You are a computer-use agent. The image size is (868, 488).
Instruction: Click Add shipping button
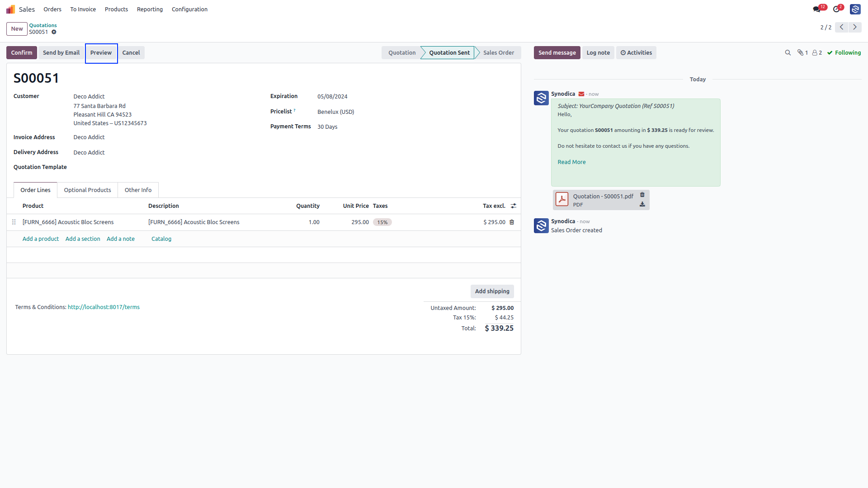point(492,291)
